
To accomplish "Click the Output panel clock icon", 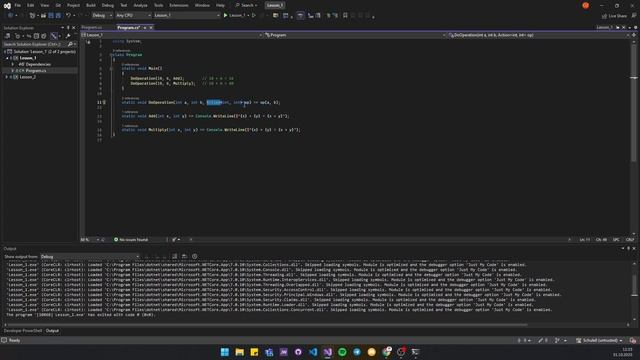I will click(x=195, y=256).
